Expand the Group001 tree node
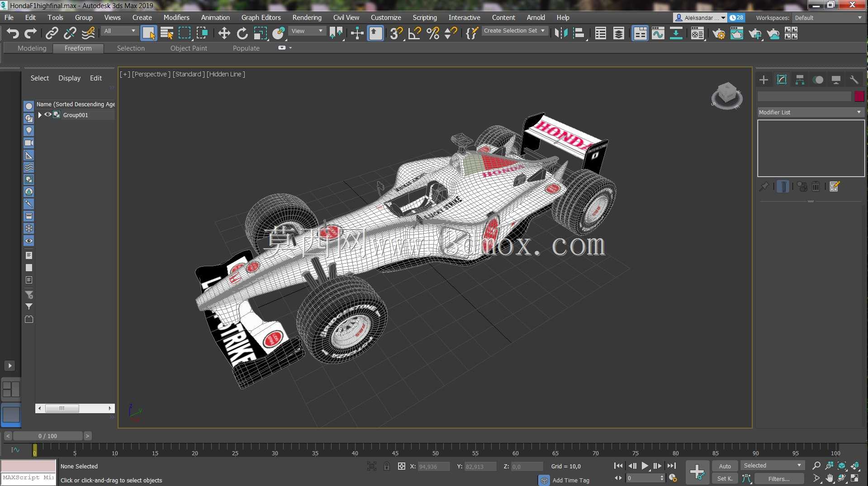 pos(40,115)
